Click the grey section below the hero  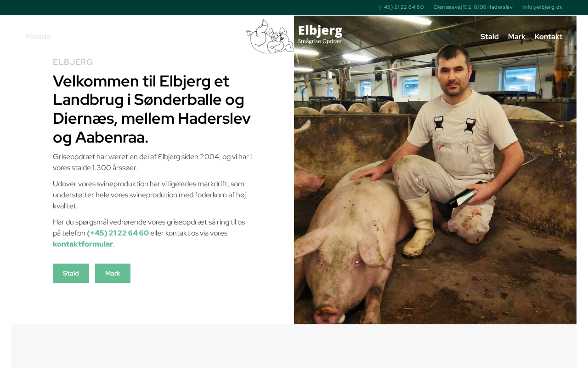pyautogui.click(x=294, y=346)
